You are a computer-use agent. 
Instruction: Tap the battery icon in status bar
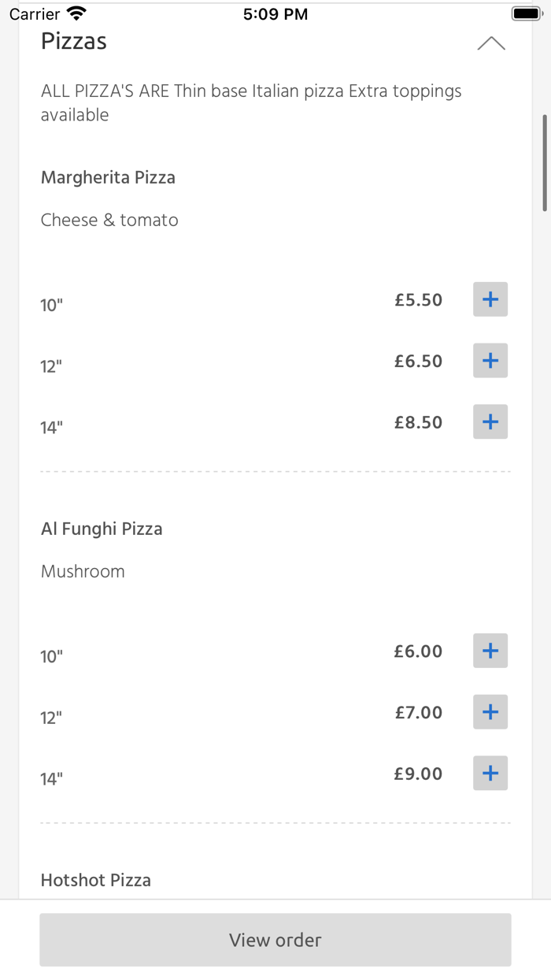[526, 13]
